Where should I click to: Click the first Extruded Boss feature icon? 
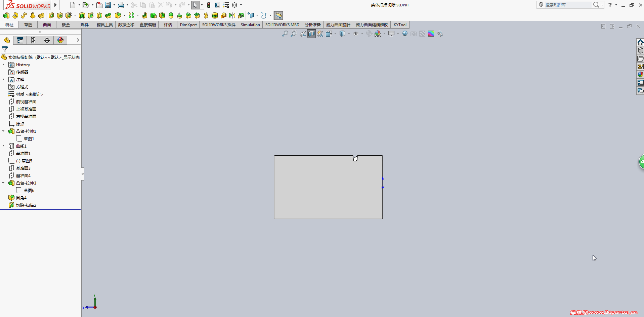(x=6, y=15)
